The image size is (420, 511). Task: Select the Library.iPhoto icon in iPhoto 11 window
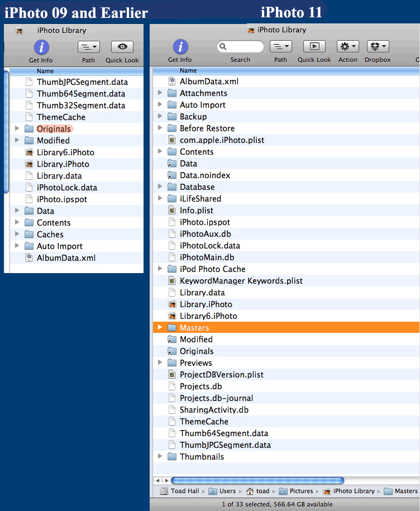172,304
